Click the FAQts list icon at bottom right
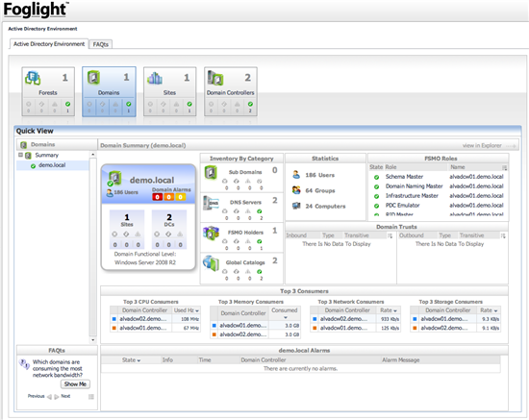 pyautogui.click(x=91, y=397)
